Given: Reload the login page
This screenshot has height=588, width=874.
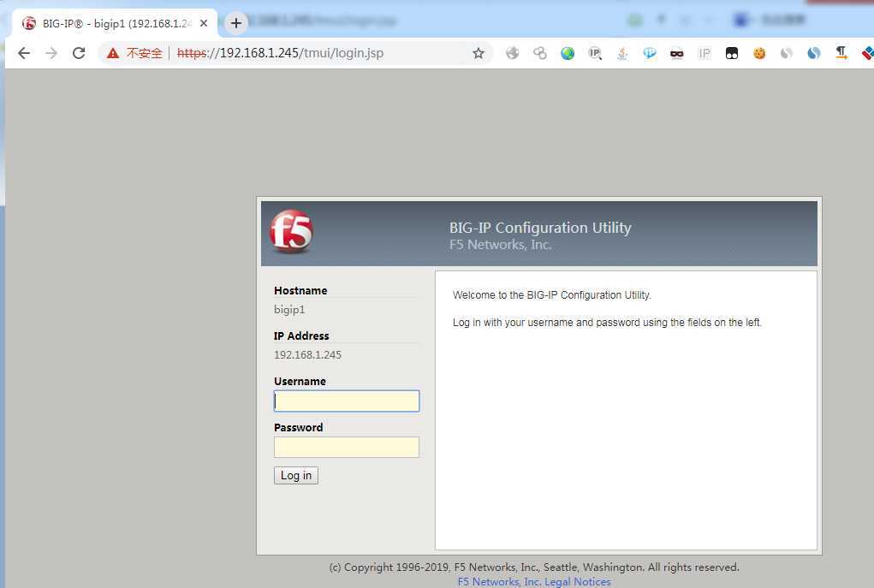Looking at the screenshot, I should [79, 53].
